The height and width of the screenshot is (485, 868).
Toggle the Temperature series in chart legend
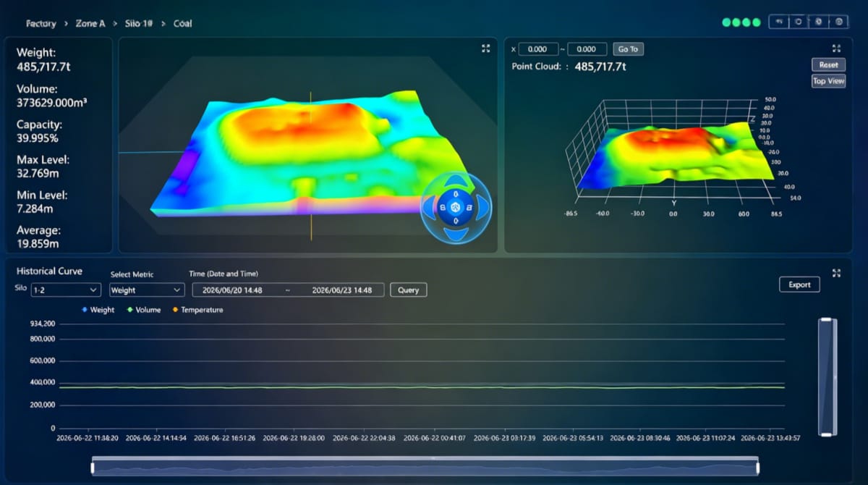tap(197, 310)
